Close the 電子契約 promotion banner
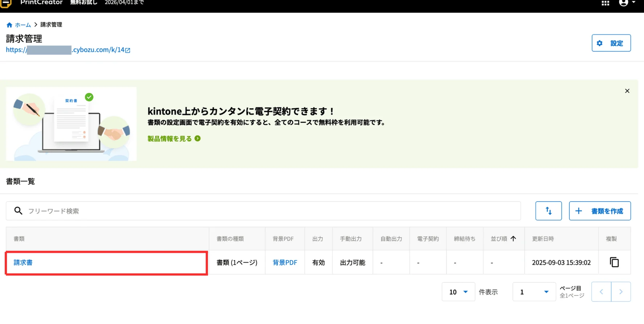644x324 pixels. click(627, 91)
